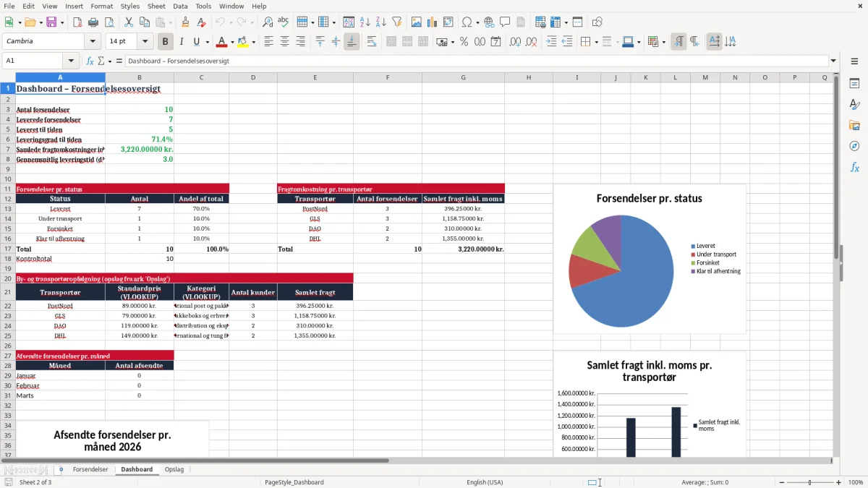Format cell as date

point(496,42)
